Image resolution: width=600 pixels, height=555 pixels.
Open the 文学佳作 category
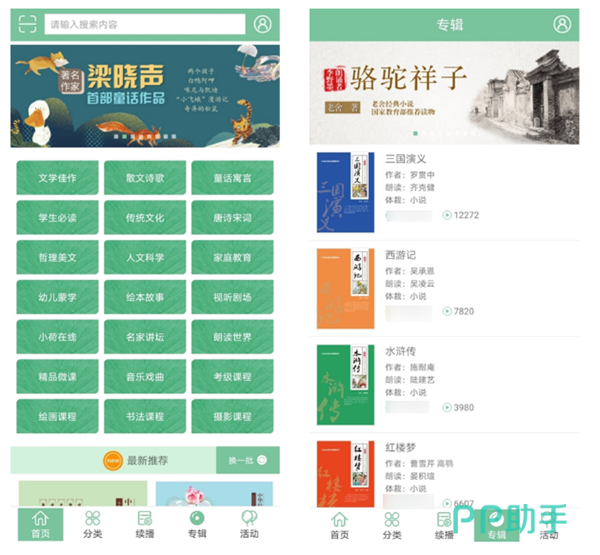click(x=57, y=178)
